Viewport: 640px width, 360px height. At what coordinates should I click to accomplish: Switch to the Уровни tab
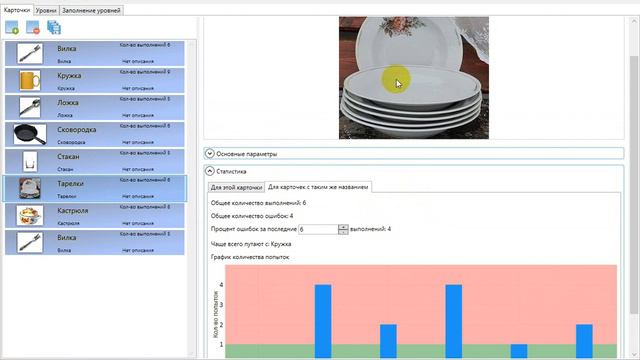46,10
